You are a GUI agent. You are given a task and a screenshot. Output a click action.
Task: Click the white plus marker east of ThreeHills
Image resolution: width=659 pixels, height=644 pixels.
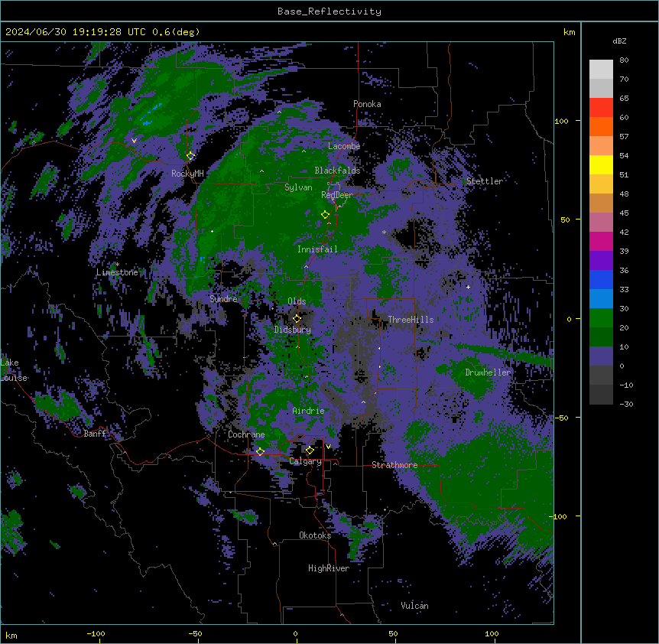coord(468,287)
